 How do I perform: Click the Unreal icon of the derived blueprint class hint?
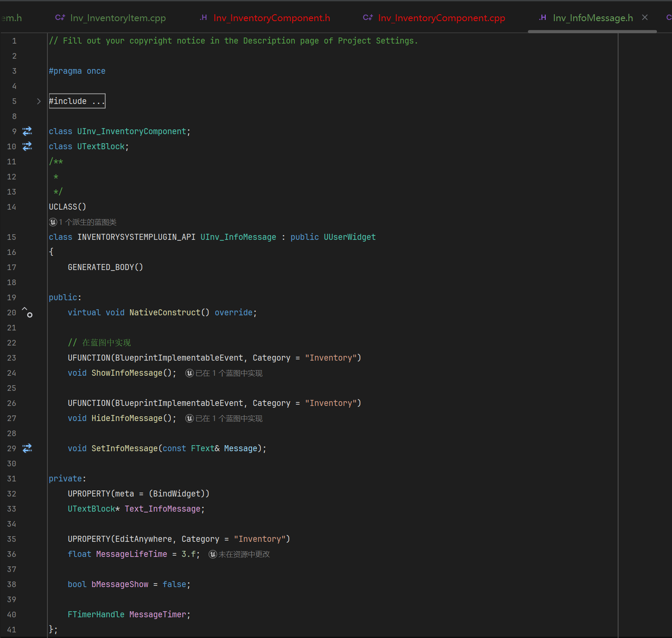(53, 222)
